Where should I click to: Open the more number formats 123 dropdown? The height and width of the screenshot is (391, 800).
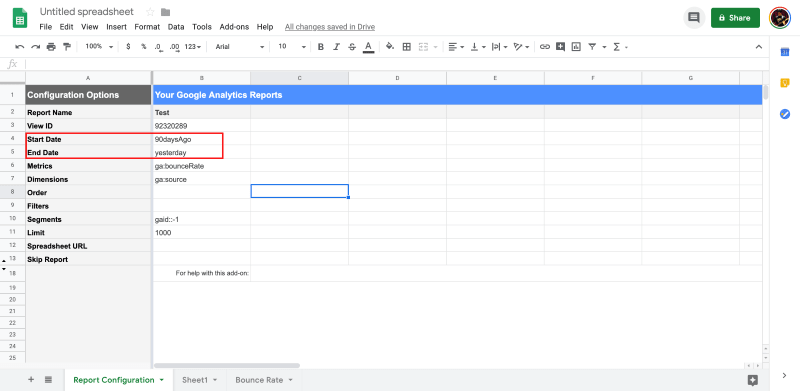click(x=193, y=46)
